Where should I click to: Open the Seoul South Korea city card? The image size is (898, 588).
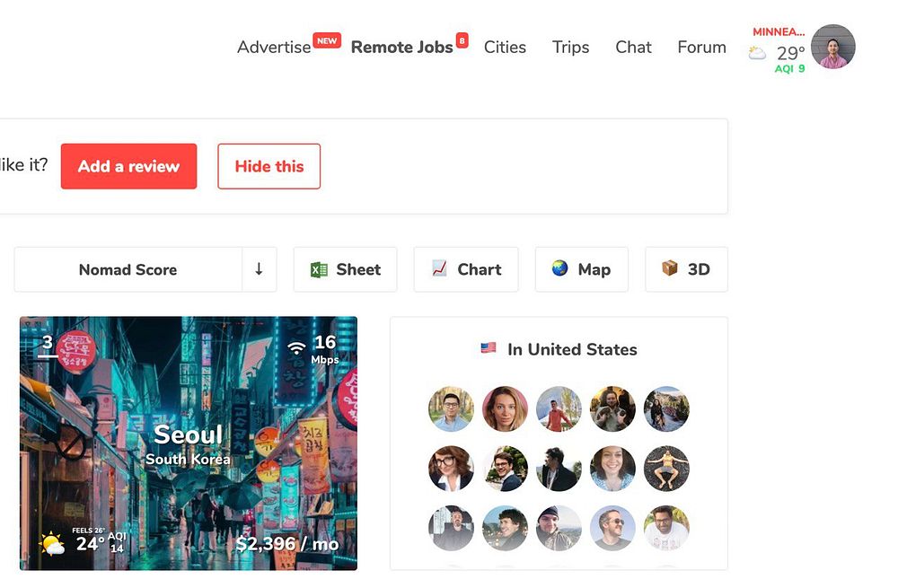coord(189,443)
